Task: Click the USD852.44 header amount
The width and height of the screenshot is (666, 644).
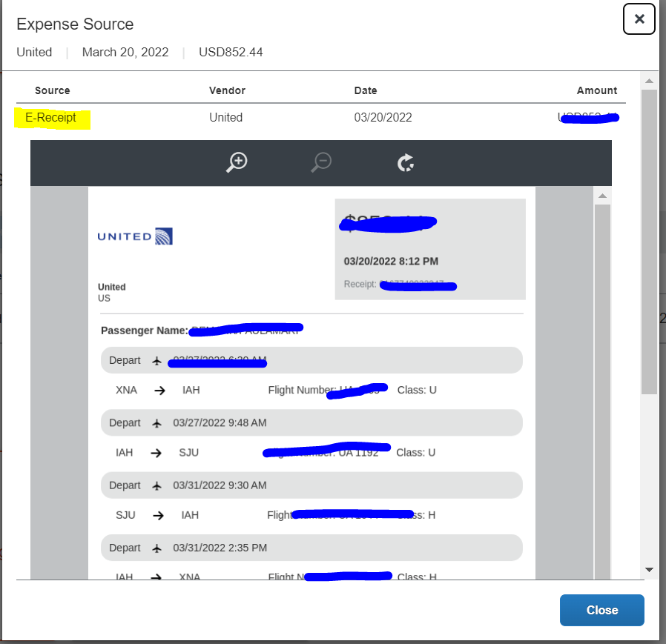Action: pyautogui.click(x=231, y=52)
